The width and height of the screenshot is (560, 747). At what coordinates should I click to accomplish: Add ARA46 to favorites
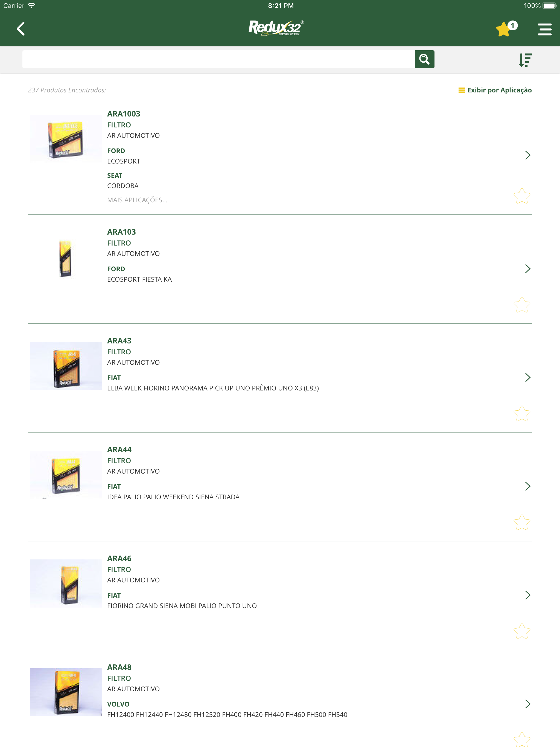pos(521,631)
